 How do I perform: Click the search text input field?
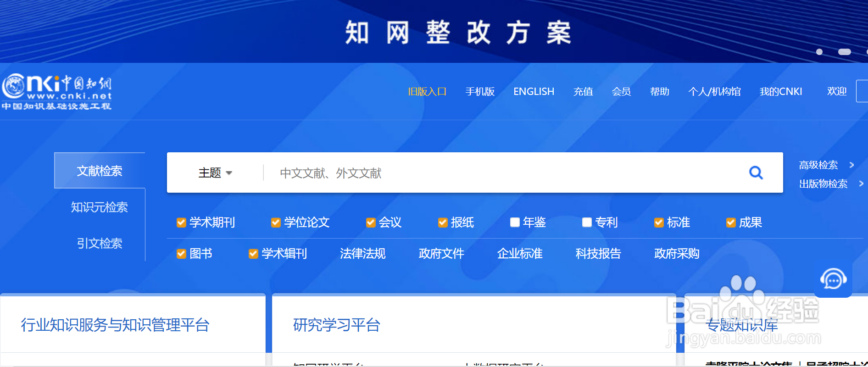click(505, 173)
